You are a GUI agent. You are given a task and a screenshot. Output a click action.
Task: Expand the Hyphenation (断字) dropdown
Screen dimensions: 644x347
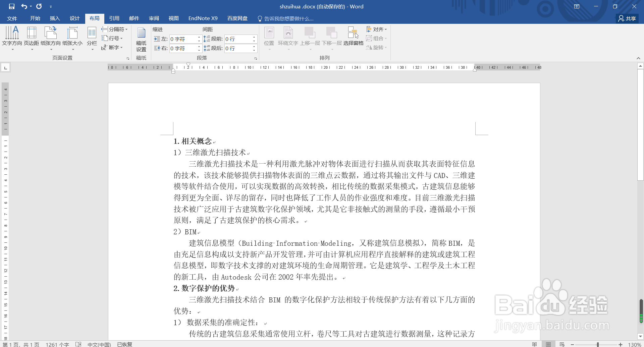point(112,48)
